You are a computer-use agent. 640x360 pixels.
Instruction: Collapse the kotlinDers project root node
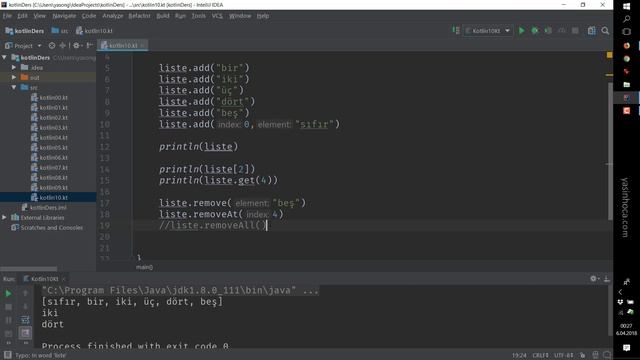pyautogui.click(x=4, y=58)
